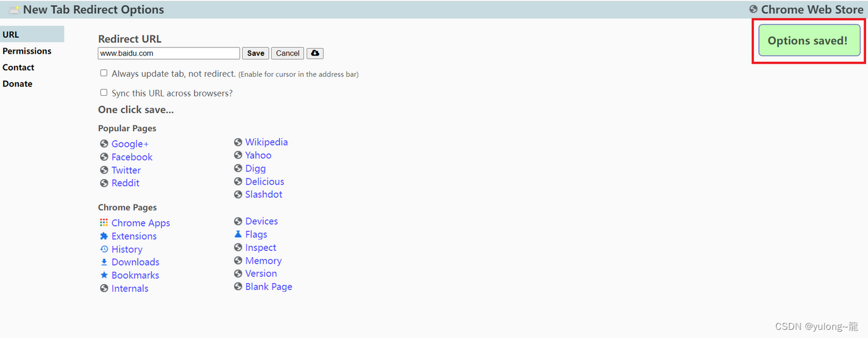
Task: Click the Popular Pages heading
Action: [127, 128]
